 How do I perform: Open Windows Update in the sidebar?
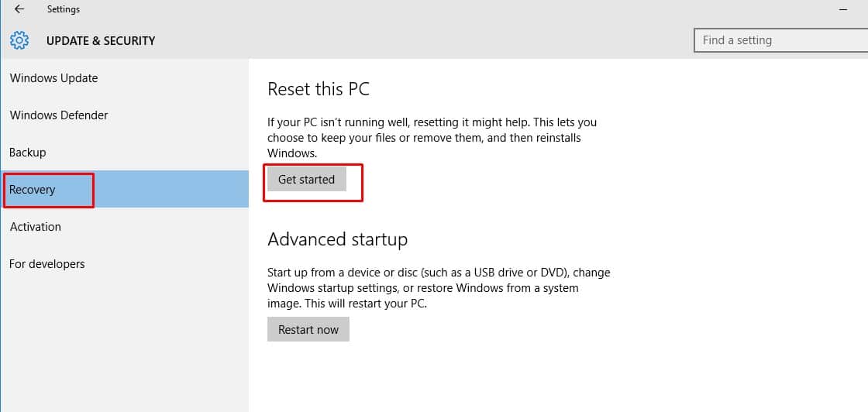[53, 78]
